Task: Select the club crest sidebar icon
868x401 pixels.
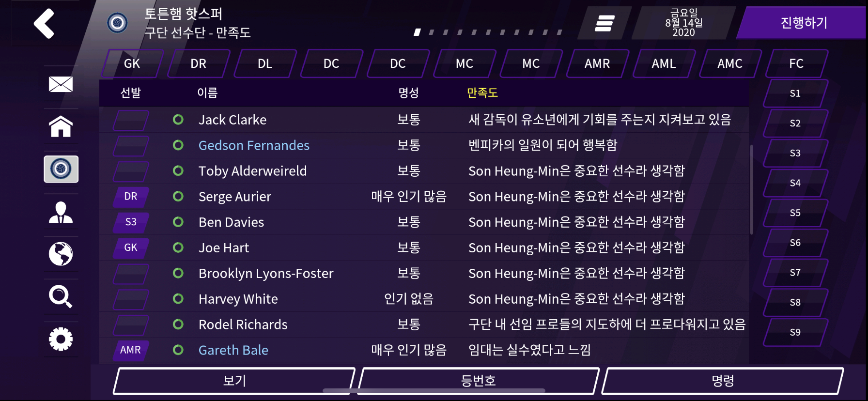Action: click(61, 169)
